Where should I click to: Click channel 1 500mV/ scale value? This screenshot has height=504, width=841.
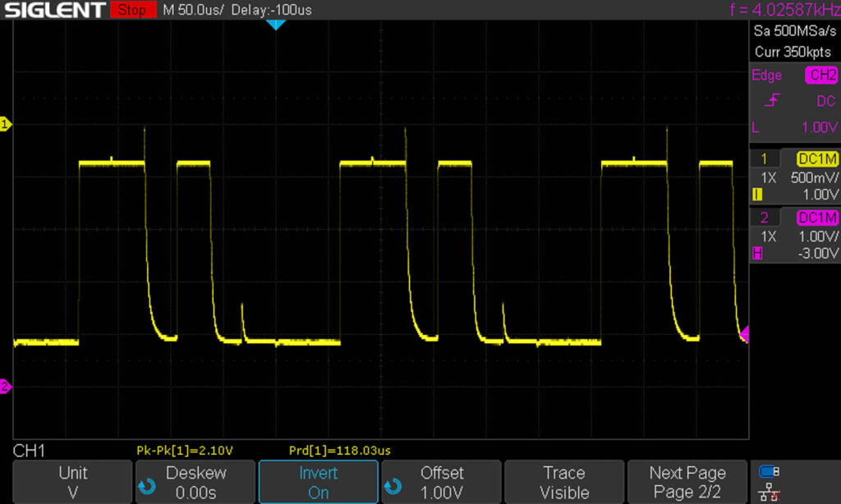tap(814, 177)
